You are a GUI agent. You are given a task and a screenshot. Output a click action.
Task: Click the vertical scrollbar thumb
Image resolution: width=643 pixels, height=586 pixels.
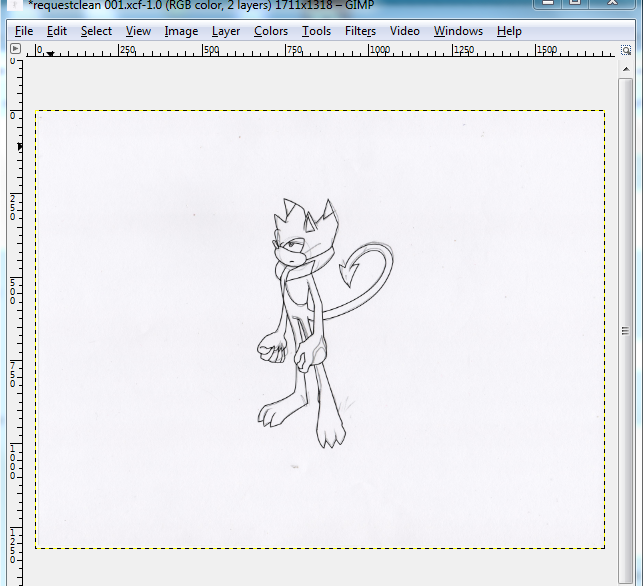625,331
